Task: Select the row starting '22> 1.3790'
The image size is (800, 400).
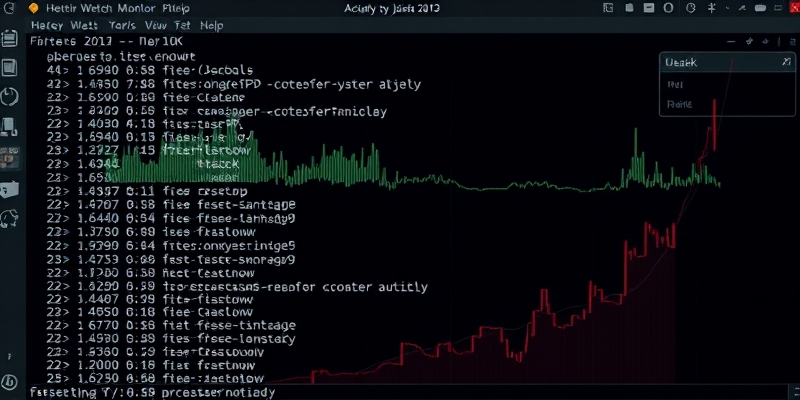Action: (x=151, y=233)
